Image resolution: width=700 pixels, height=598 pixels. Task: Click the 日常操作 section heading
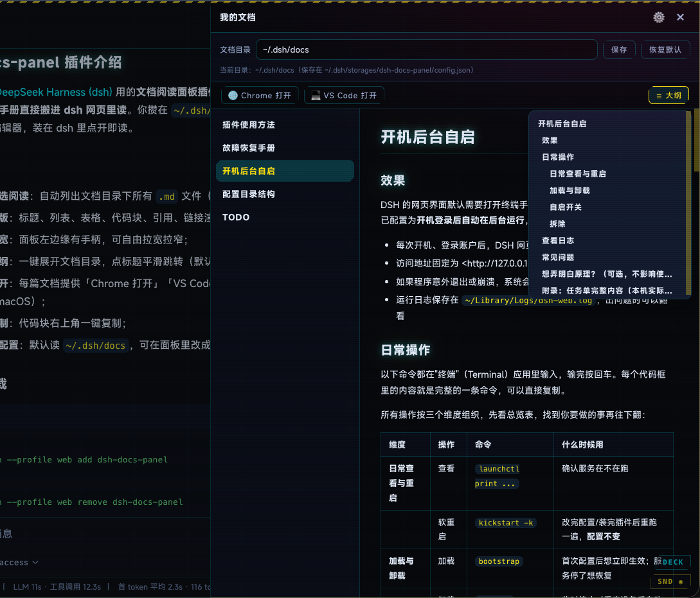405,350
